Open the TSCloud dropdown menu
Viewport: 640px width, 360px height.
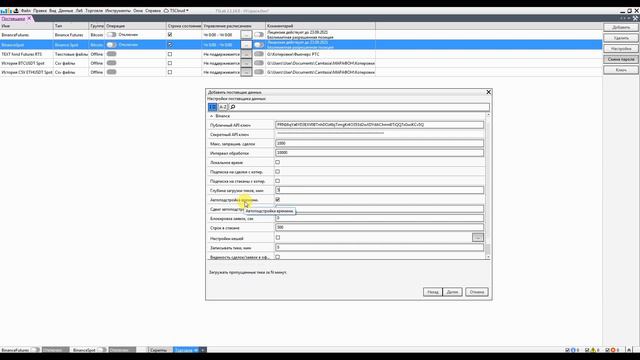pos(176,11)
